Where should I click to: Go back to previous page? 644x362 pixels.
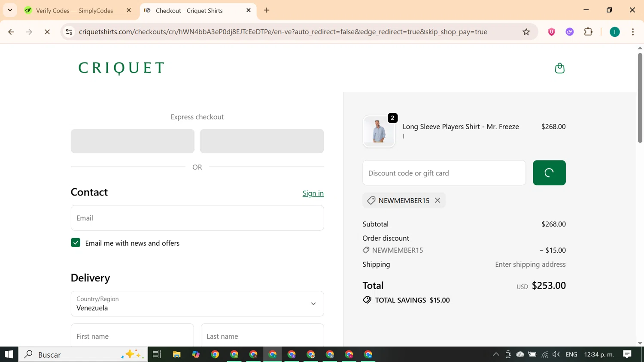click(x=11, y=32)
